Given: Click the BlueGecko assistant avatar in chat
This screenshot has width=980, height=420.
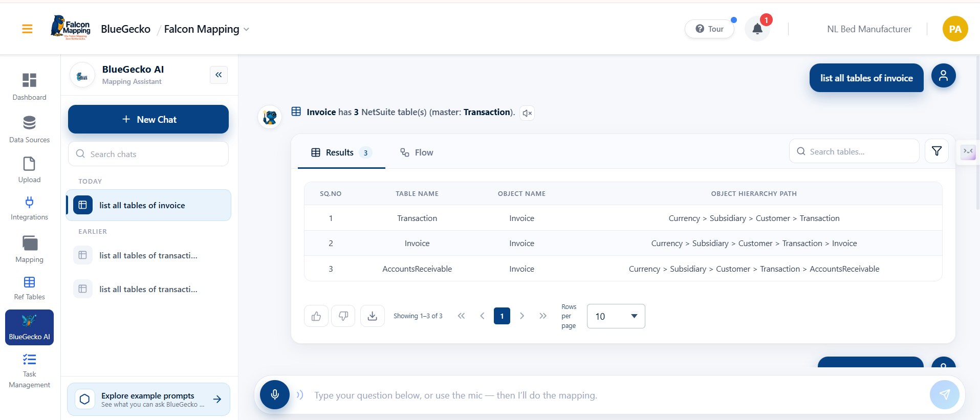Looking at the screenshot, I should [270, 117].
